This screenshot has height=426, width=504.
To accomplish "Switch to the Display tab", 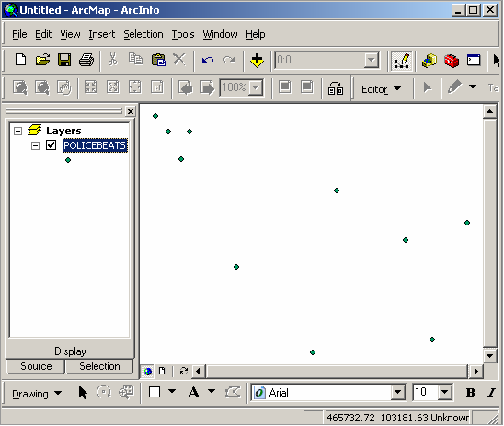I will point(70,351).
